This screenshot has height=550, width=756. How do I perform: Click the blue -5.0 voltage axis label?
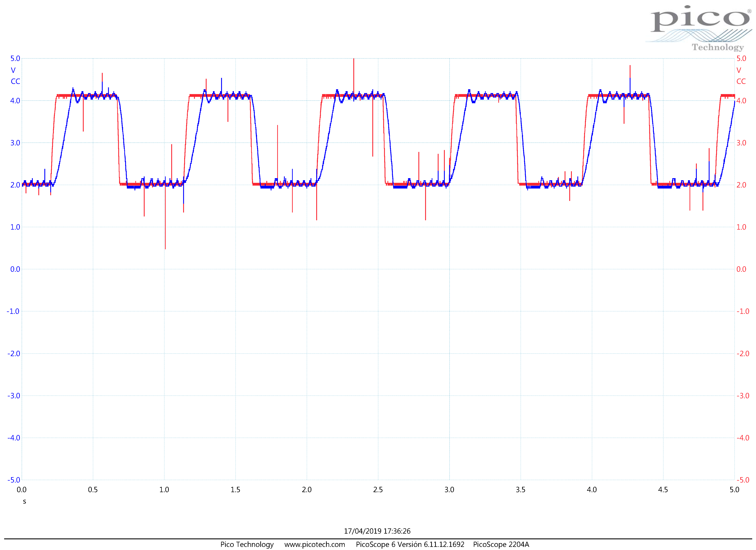tap(14, 480)
